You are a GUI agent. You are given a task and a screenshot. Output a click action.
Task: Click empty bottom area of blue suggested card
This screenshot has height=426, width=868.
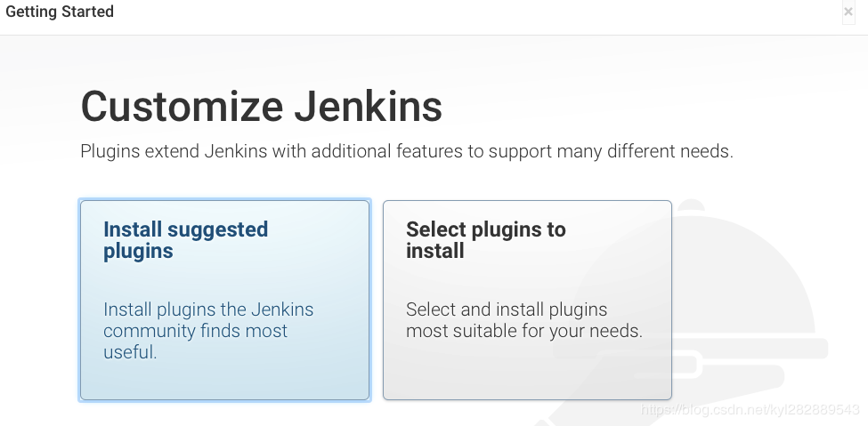(x=224, y=382)
